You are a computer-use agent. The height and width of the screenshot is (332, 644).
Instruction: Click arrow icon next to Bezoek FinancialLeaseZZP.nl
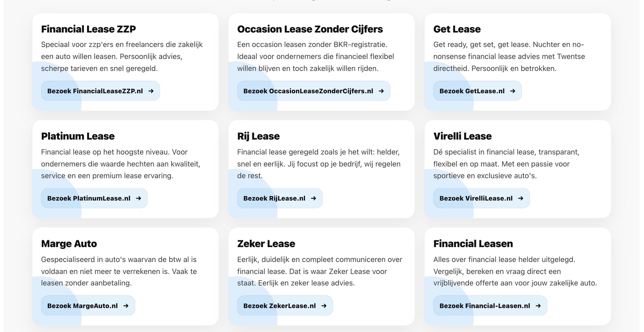(151, 91)
